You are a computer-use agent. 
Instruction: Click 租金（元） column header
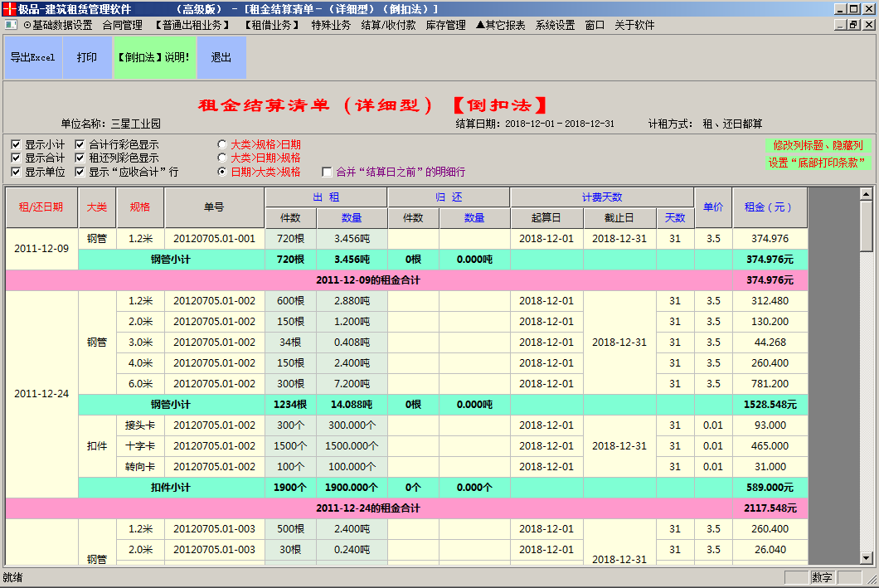[x=770, y=207]
